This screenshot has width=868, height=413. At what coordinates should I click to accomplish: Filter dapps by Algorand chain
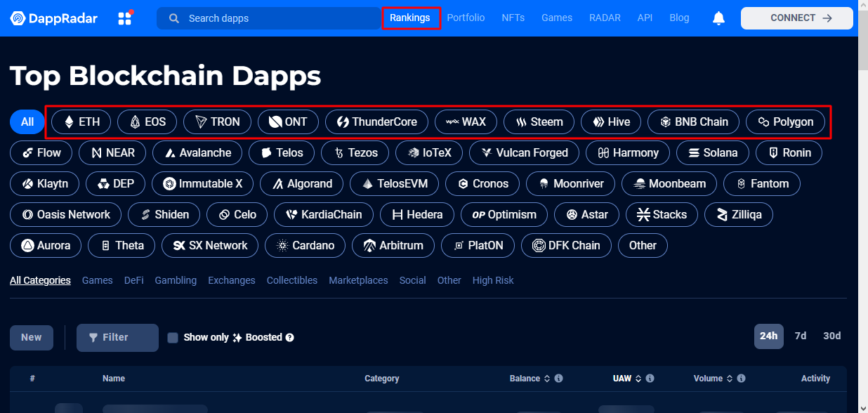coord(301,184)
